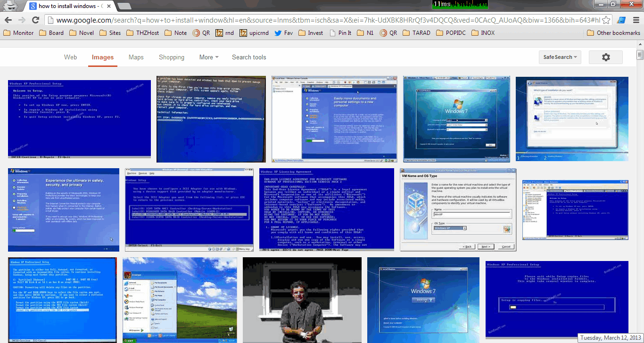The image size is (644, 343).
Task: Open the rnd bookmark
Action: [225, 33]
